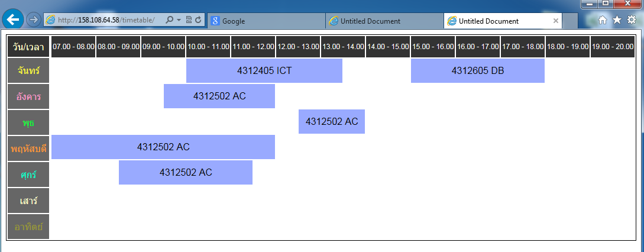Click the 07.00 - 08.00 header
The width and height of the screenshot is (644, 252).
coord(73,47)
